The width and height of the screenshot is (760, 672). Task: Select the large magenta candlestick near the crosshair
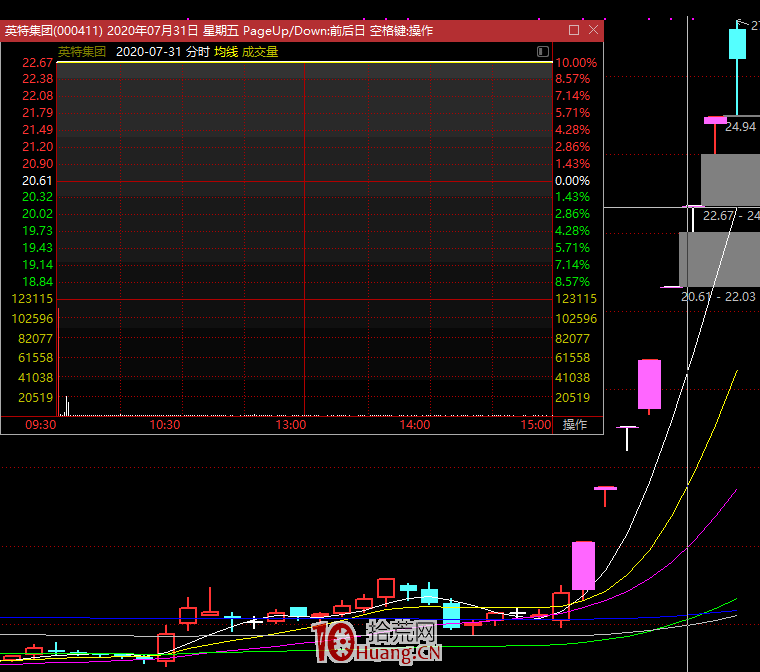tap(650, 385)
